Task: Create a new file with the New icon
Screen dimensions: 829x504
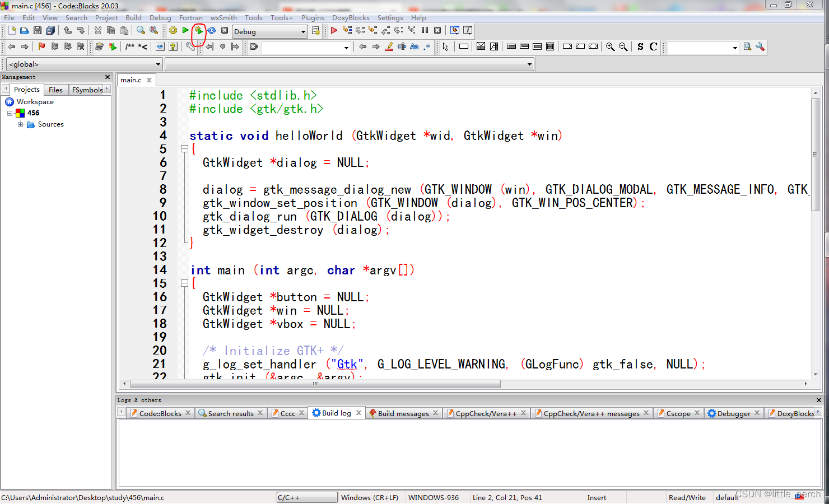Action: point(12,31)
